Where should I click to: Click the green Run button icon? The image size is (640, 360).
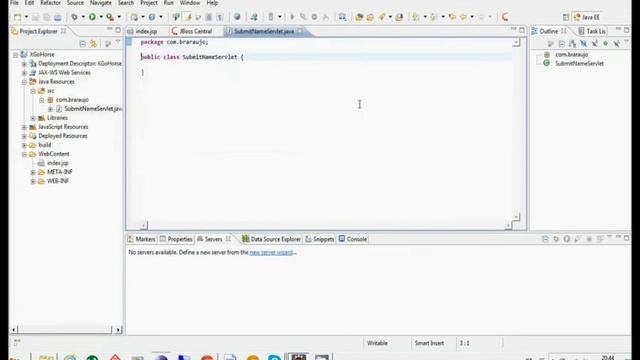pos(92,17)
